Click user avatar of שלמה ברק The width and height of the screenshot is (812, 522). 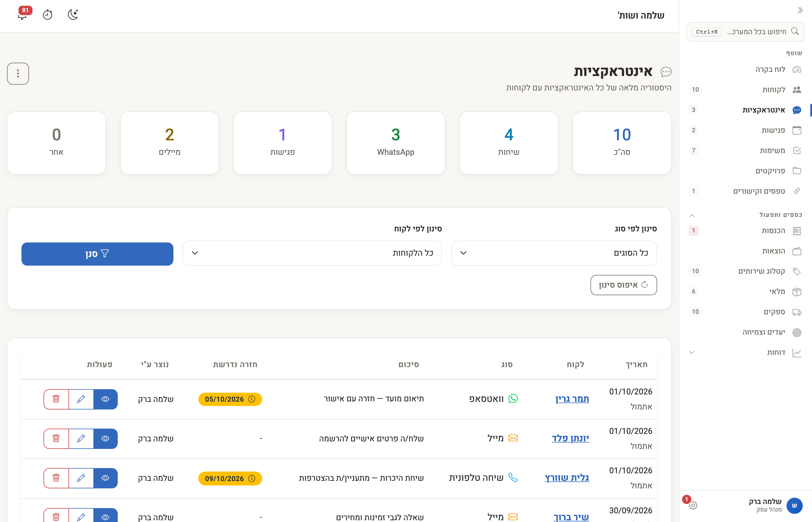(794, 505)
